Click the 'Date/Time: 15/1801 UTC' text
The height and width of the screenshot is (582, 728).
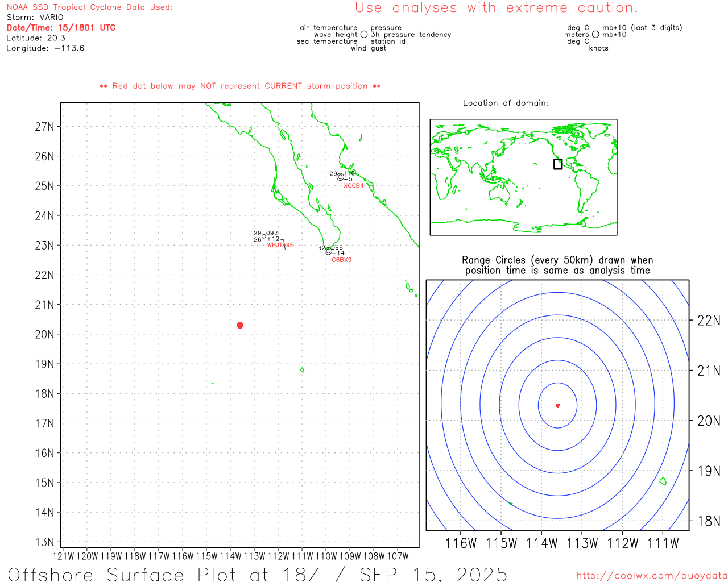(61, 28)
